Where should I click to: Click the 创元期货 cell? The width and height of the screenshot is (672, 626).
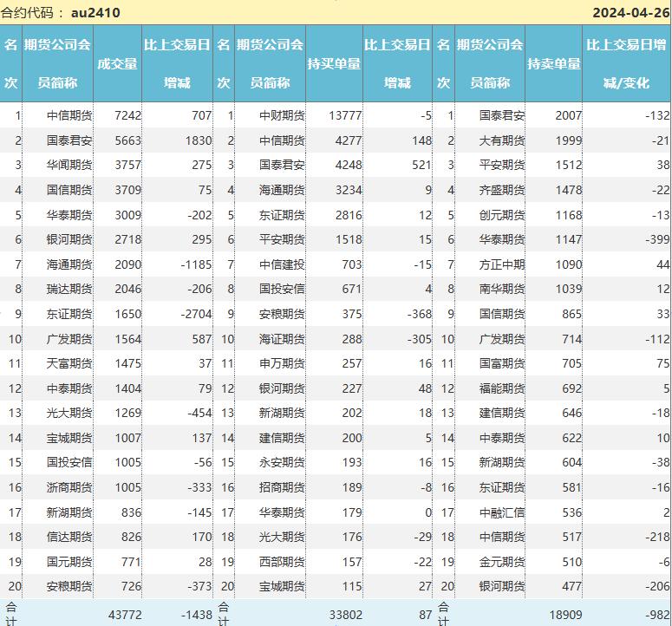click(x=502, y=215)
